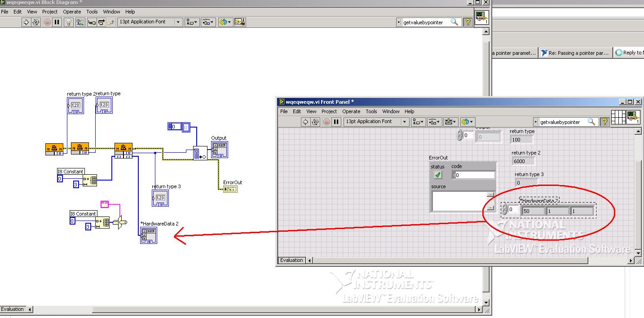Select first Call Library Function node
The height and width of the screenshot is (318, 644).
tap(54, 149)
